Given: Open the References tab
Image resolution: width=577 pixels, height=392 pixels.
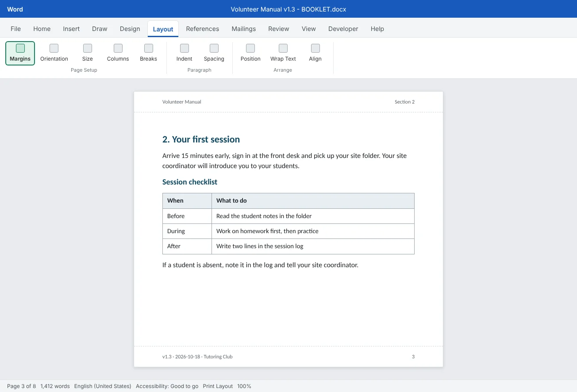Looking at the screenshot, I should pos(203,29).
